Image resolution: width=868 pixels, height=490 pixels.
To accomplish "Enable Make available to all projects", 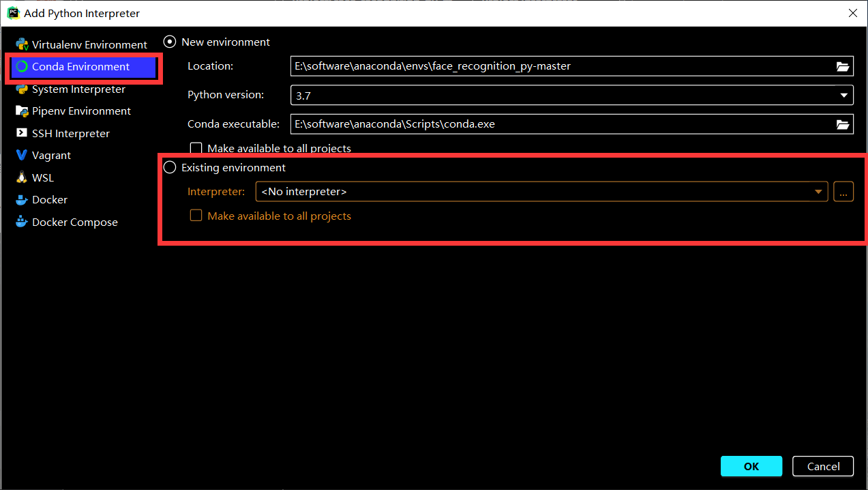I will click(x=196, y=147).
